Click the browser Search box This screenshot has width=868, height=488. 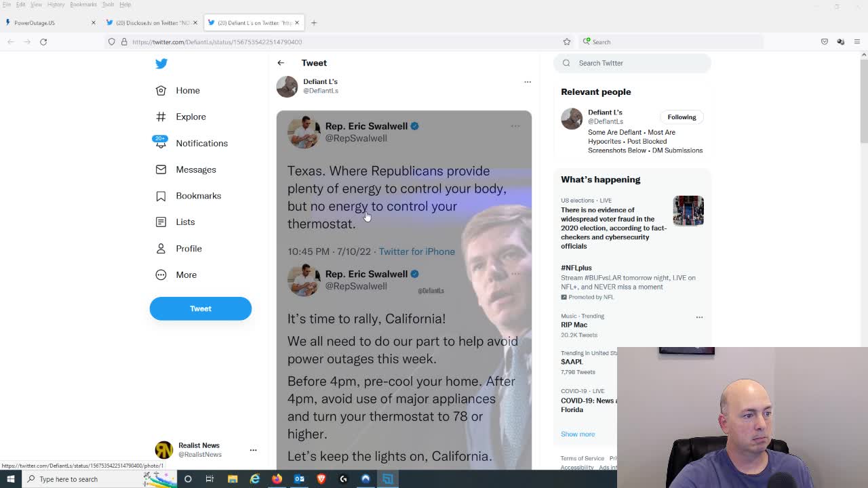tap(671, 42)
